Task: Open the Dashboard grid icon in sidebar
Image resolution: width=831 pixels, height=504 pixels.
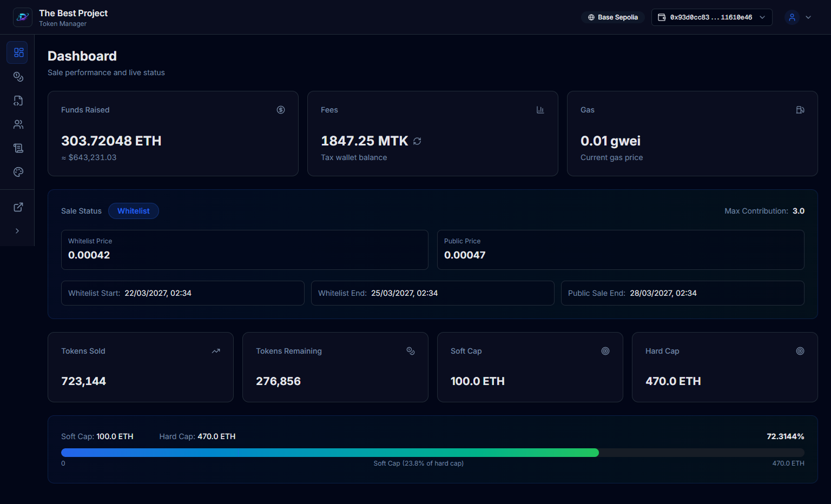Action: 18,52
